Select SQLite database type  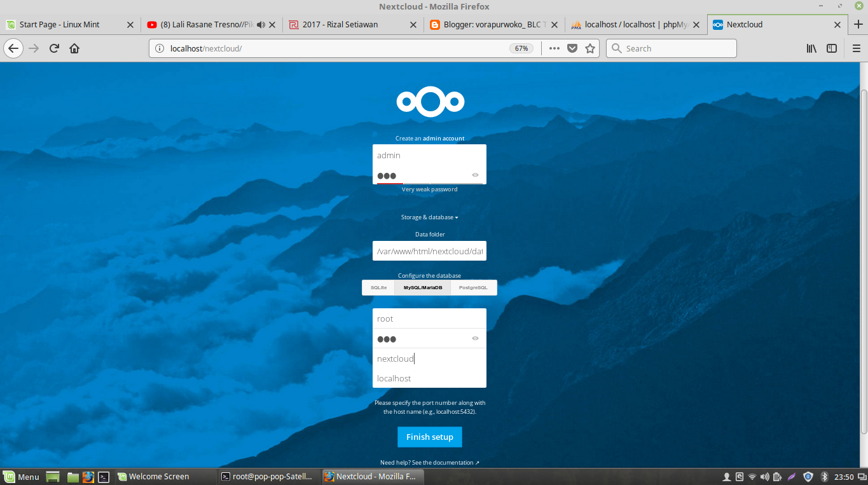coord(378,288)
